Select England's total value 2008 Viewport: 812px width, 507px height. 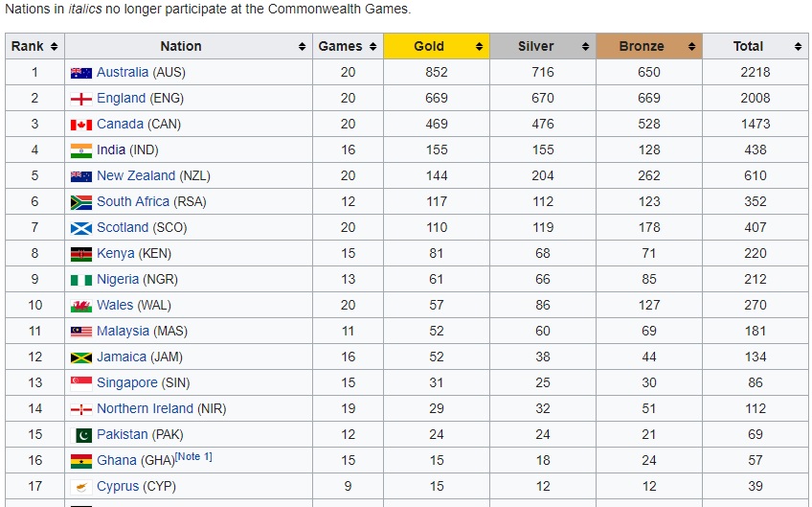756,98
